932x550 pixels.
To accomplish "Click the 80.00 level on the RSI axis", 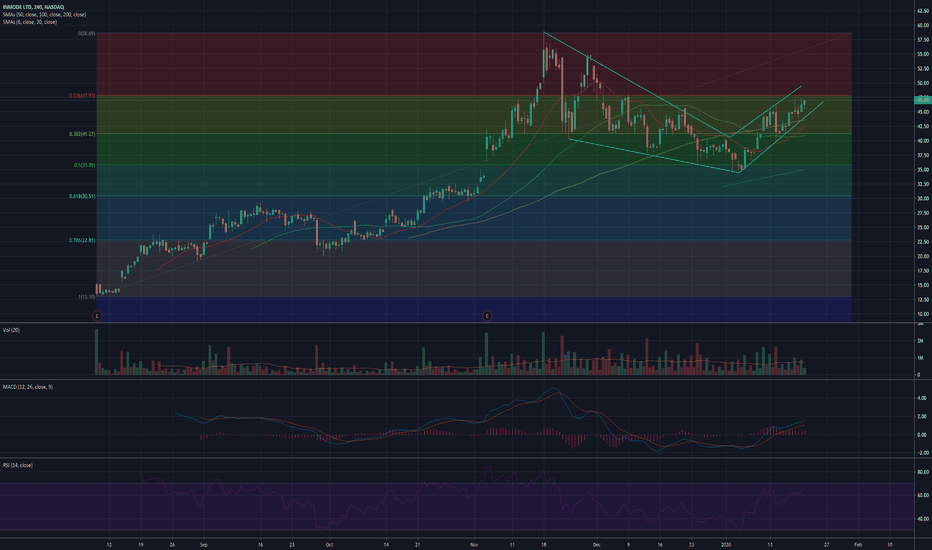I will click(923, 472).
